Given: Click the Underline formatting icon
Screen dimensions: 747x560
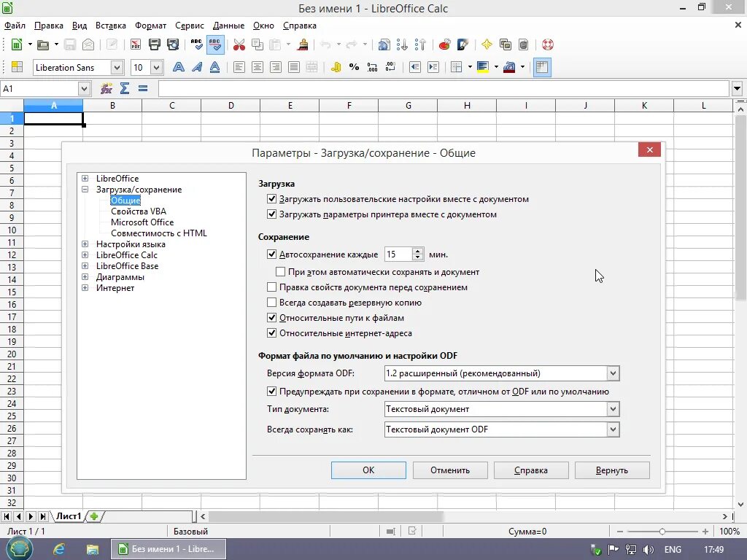Looking at the screenshot, I should [x=215, y=67].
